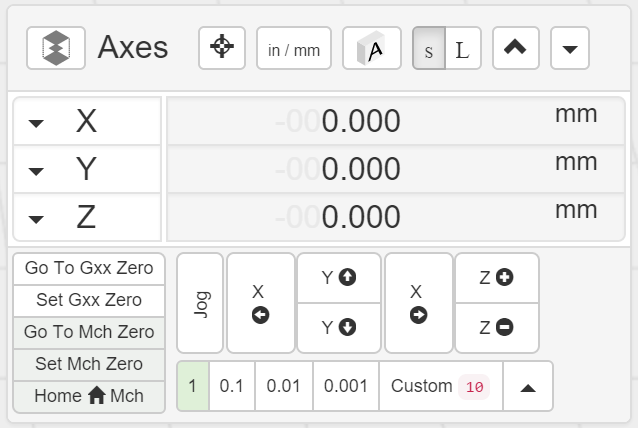
Task: Click the crosshair target icon button
Action: click(222, 48)
